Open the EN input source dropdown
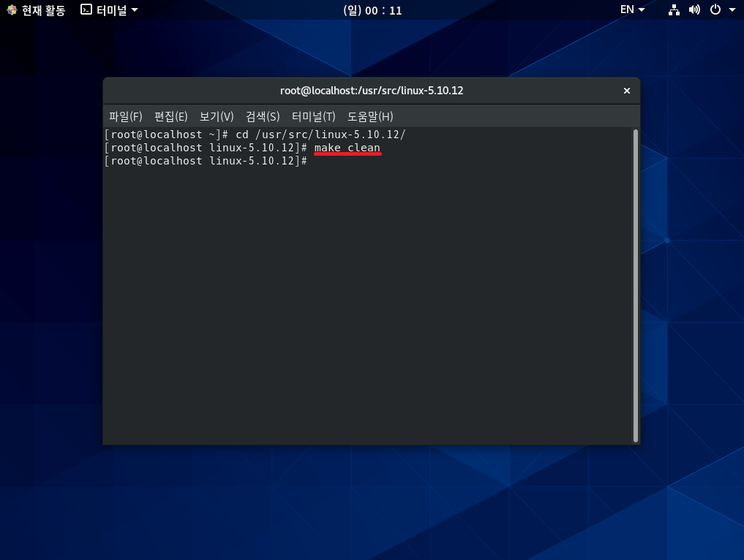Image resolution: width=744 pixels, height=560 pixels. point(633,10)
